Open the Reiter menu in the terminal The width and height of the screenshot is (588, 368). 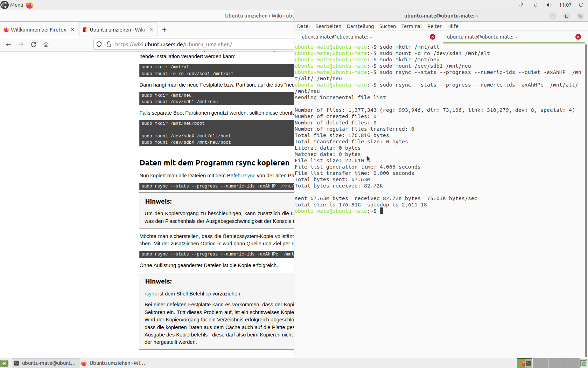pos(434,26)
